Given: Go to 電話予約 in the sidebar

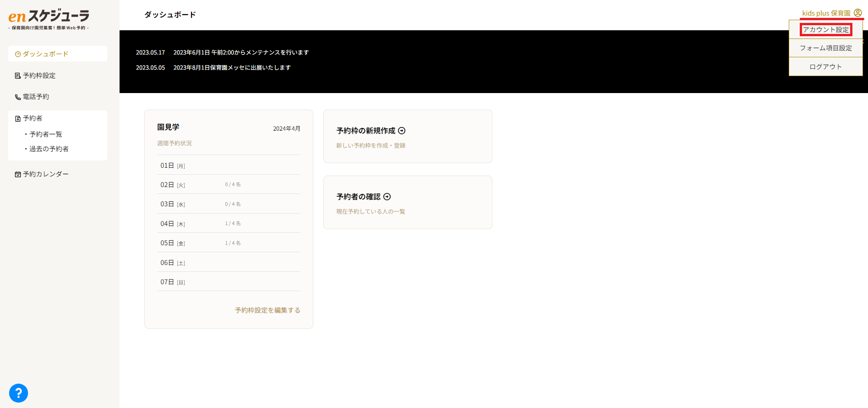Looking at the screenshot, I should [x=36, y=97].
